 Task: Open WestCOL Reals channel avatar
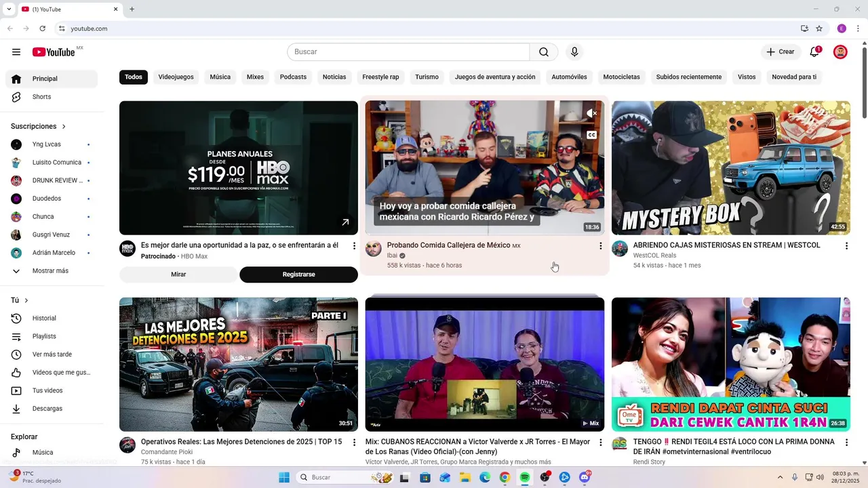pos(620,249)
